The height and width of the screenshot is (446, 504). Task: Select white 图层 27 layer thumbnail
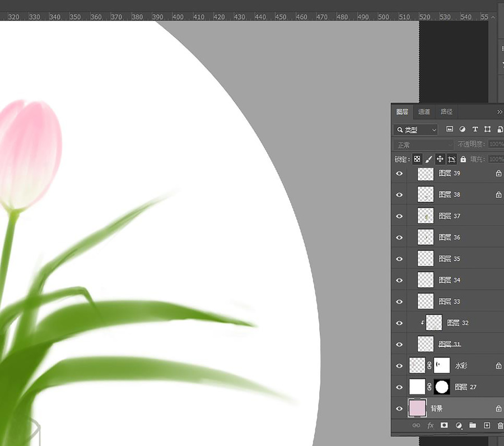coord(417,387)
